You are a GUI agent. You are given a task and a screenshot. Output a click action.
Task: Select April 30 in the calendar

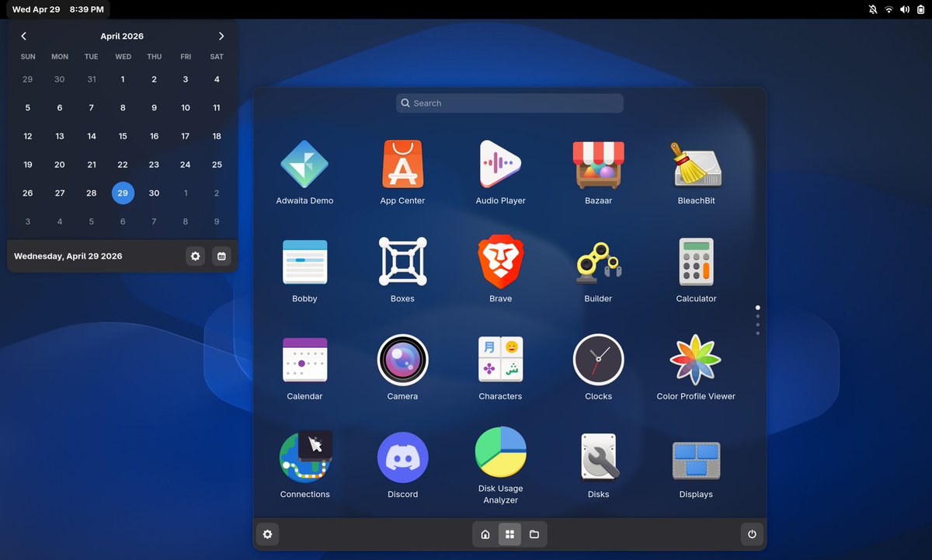click(154, 193)
